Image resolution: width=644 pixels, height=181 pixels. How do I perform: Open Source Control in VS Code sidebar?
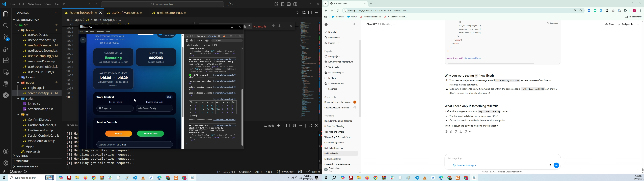point(6,38)
